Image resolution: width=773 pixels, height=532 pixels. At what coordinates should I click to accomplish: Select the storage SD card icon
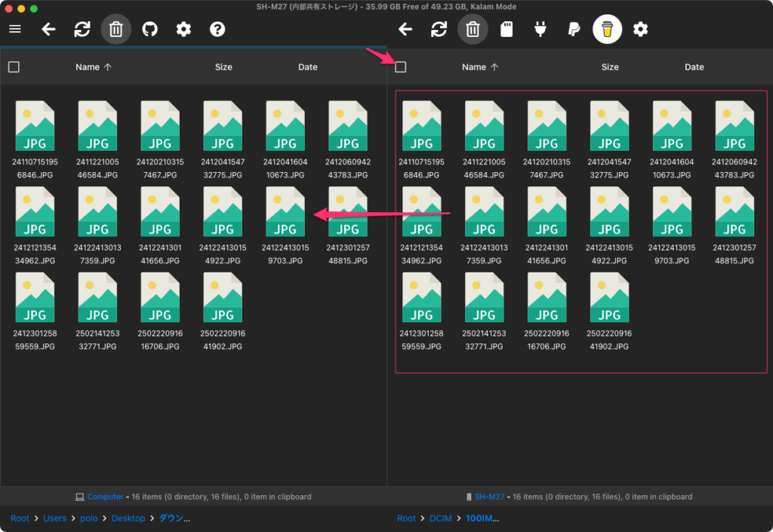(507, 29)
